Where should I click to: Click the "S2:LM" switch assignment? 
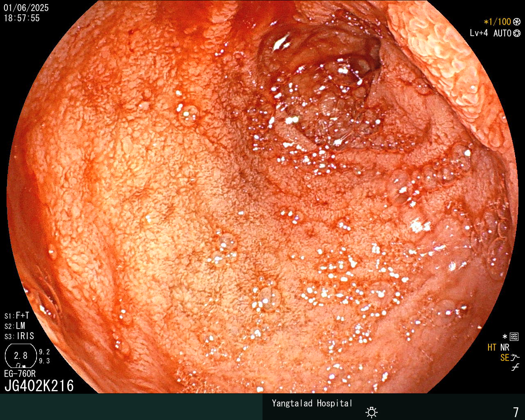coord(15,326)
